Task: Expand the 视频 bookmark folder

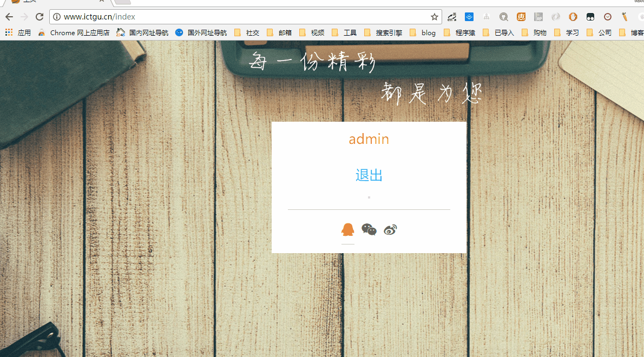Action: (312, 33)
